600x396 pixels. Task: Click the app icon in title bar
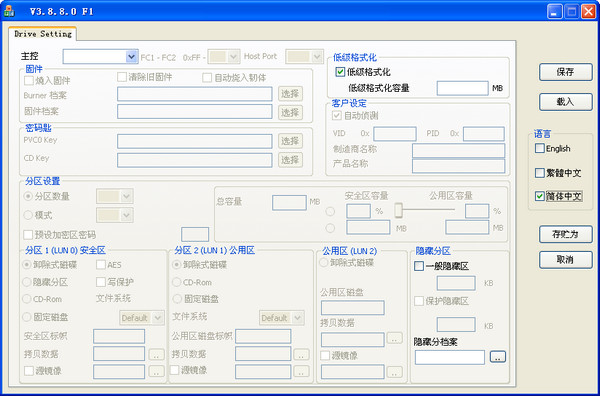[9, 11]
